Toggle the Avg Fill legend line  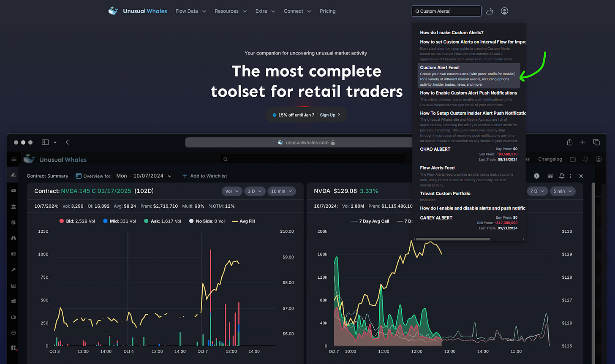click(x=244, y=221)
